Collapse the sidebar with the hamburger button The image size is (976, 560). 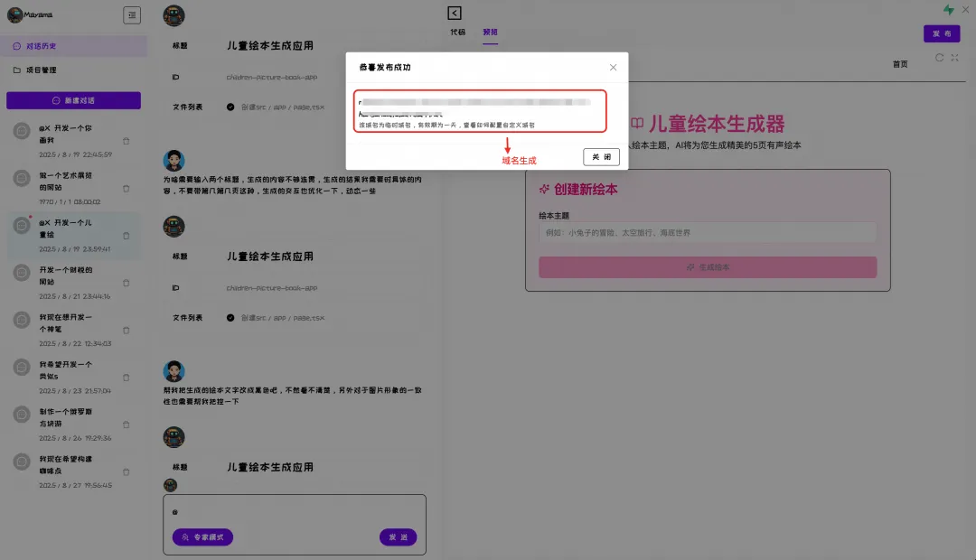(x=132, y=14)
